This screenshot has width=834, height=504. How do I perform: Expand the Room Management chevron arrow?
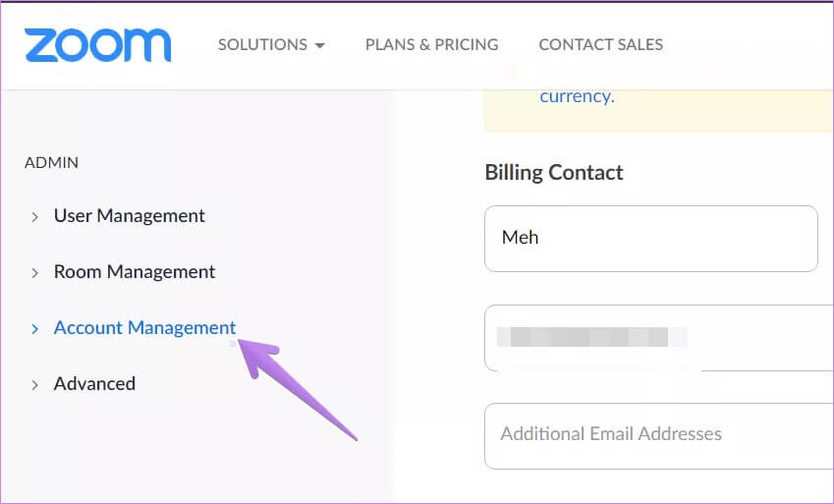point(34,273)
